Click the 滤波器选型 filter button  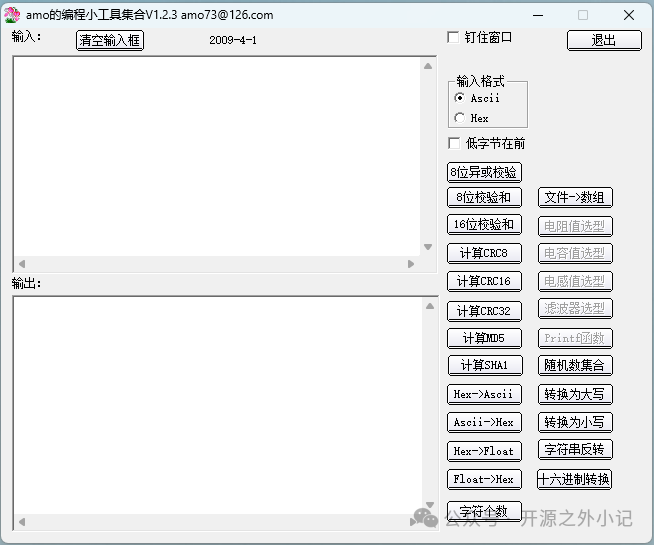[575, 309]
